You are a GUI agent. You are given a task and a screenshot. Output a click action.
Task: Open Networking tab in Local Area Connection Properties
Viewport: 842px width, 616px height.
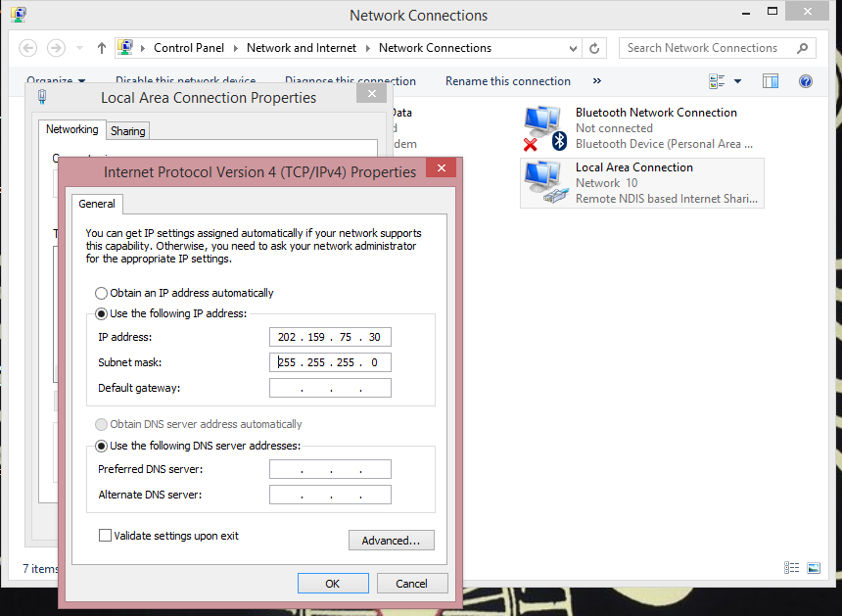pos(71,129)
